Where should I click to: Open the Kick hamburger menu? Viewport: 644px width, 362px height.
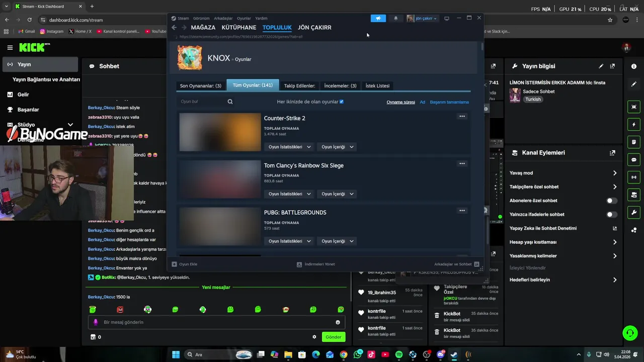point(10,48)
